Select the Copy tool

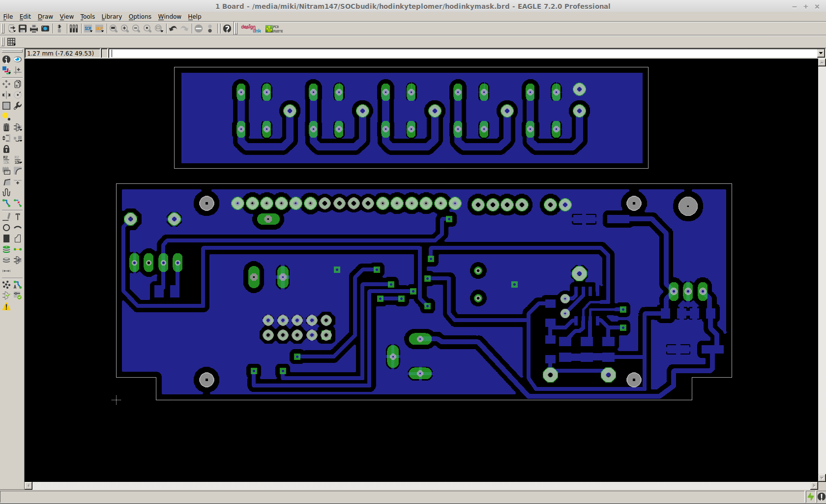pos(18,84)
